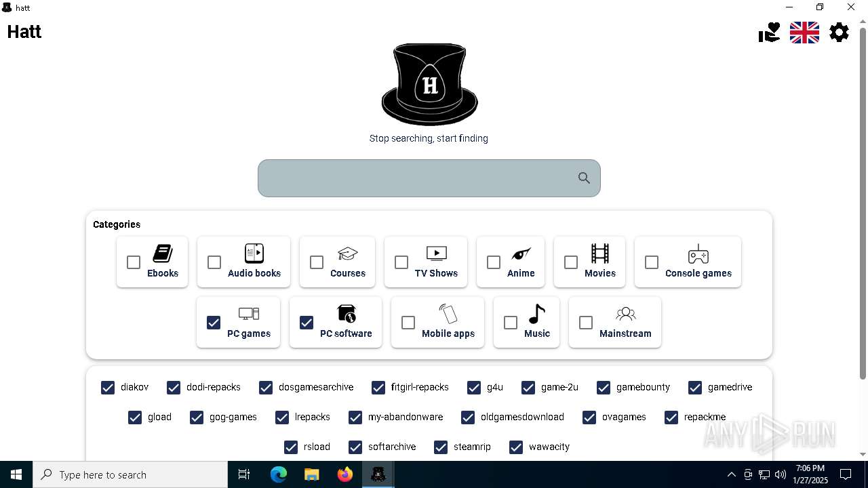Click the Anime eye icon
Viewport: 868px width, 488px height.
521,253
